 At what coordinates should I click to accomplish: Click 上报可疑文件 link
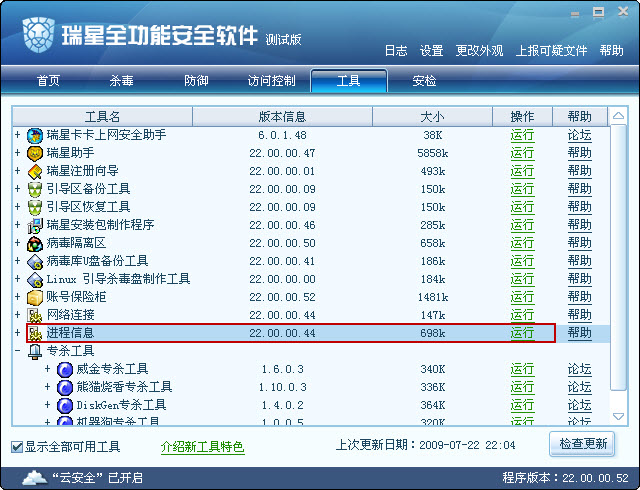click(x=551, y=51)
